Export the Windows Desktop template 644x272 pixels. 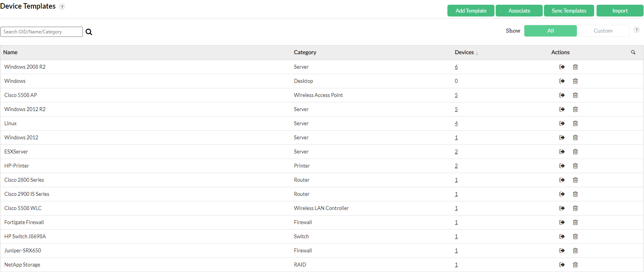pyautogui.click(x=562, y=81)
